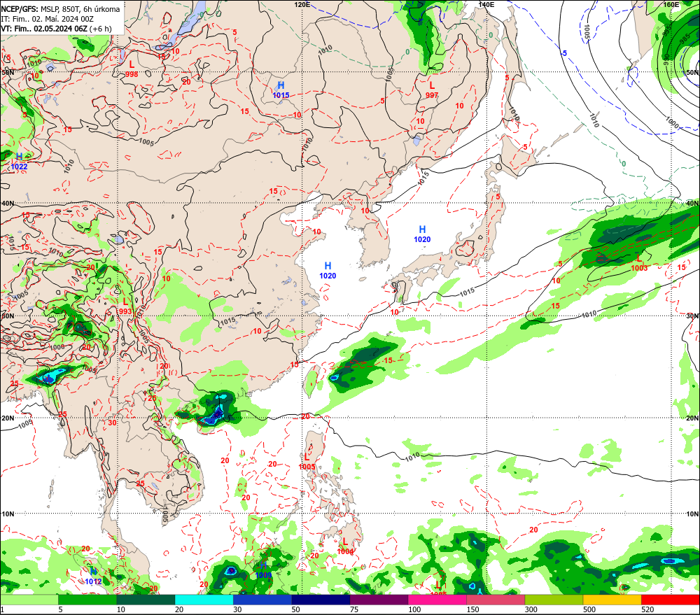Click the NCEP/GFS MSLP 850T title line
This screenshot has height=615, width=700.
click(x=60, y=9)
